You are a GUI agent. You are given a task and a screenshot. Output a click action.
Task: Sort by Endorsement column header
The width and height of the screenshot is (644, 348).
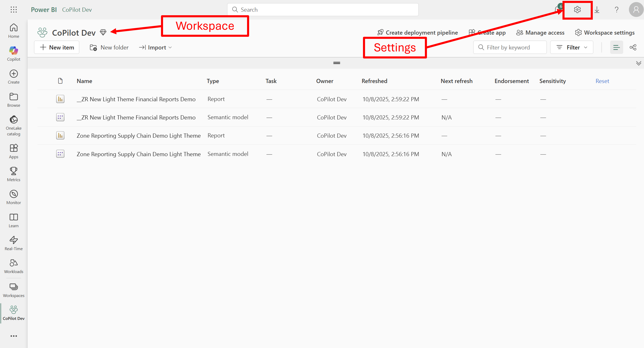click(x=512, y=81)
